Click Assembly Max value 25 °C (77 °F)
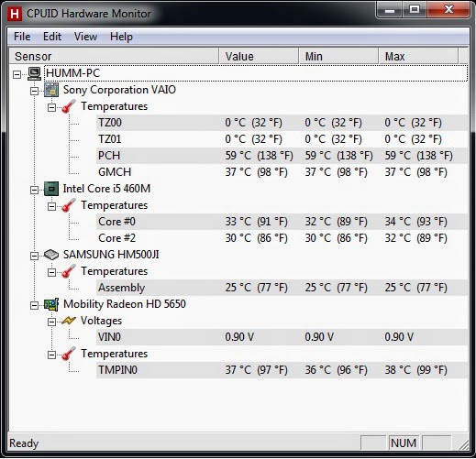 tap(415, 288)
